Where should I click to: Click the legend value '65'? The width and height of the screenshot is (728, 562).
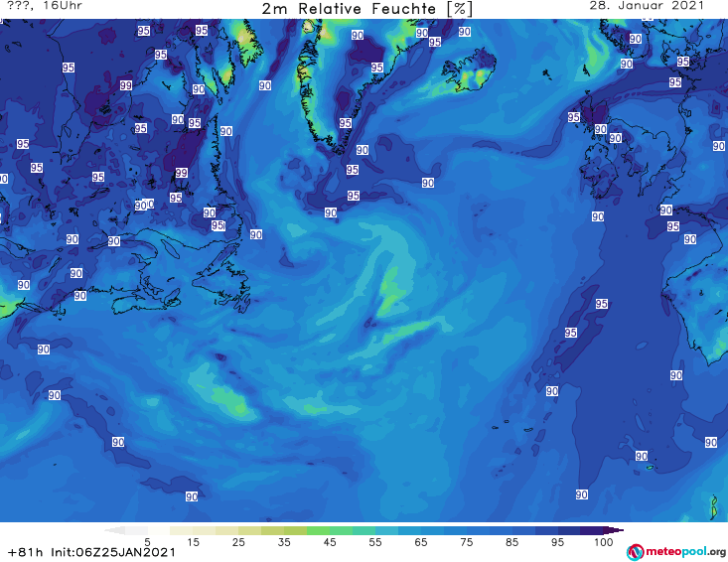coord(421,542)
